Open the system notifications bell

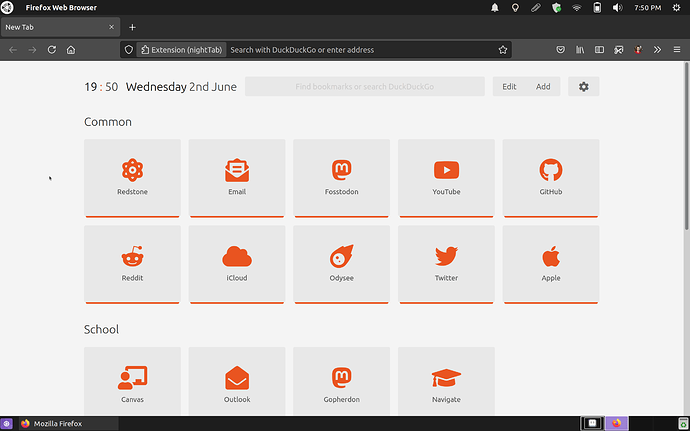point(495,7)
